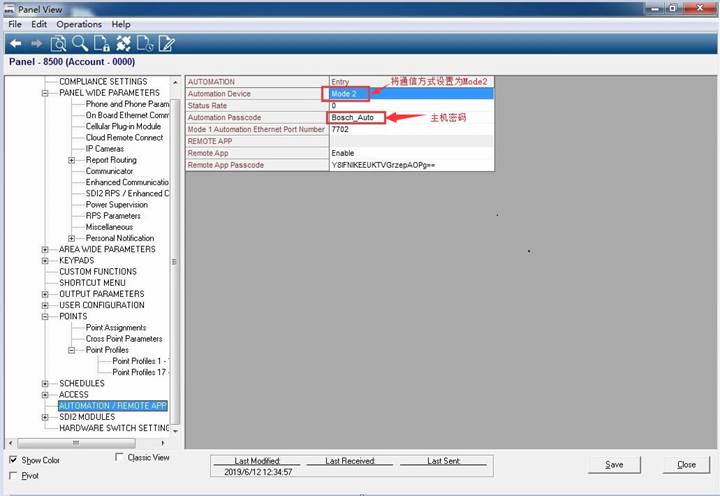Click the tree panel vertical scrollbar
The image size is (720, 496).
(x=176, y=250)
